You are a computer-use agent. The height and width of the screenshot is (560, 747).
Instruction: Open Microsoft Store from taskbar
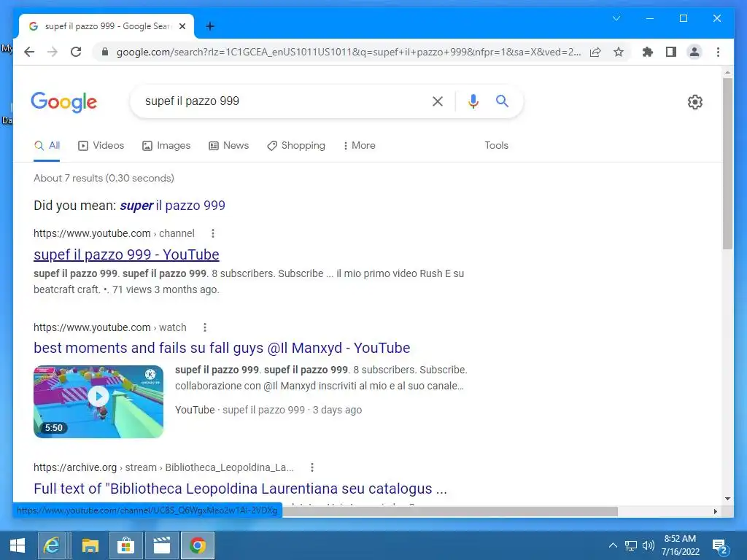(x=125, y=545)
